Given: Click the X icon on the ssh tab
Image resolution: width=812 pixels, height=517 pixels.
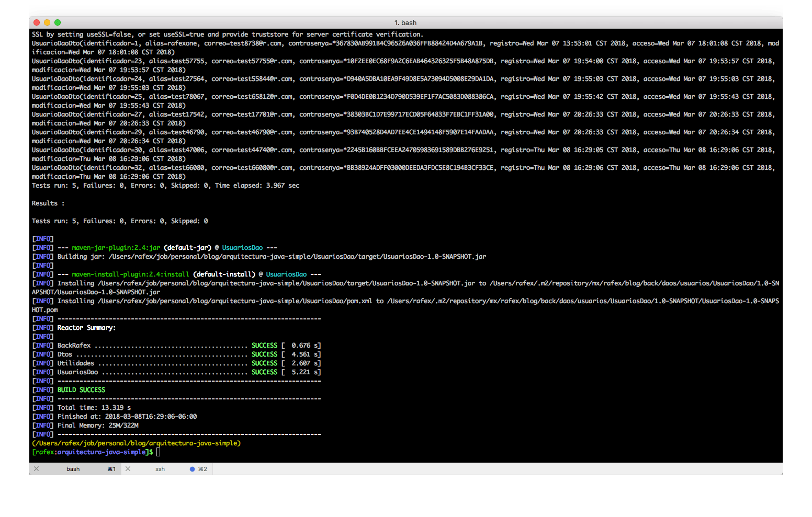Looking at the screenshot, I should click(x=128, y=468).
